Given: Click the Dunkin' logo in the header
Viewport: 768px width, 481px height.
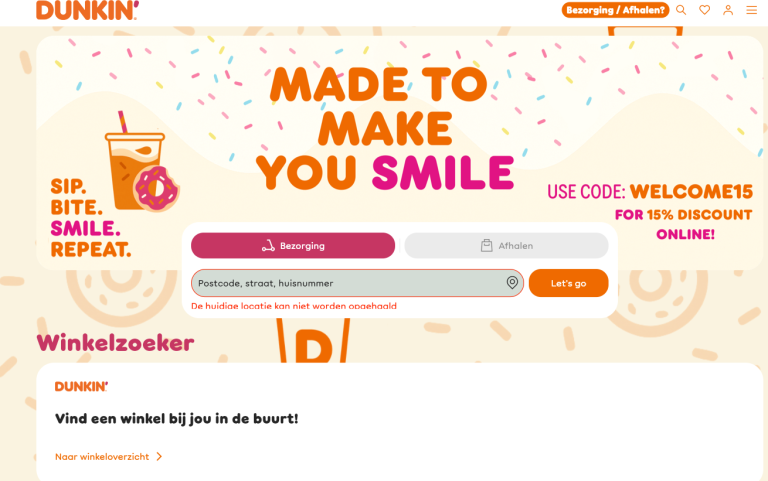Looking at the screenshot, I should [87, 10].
